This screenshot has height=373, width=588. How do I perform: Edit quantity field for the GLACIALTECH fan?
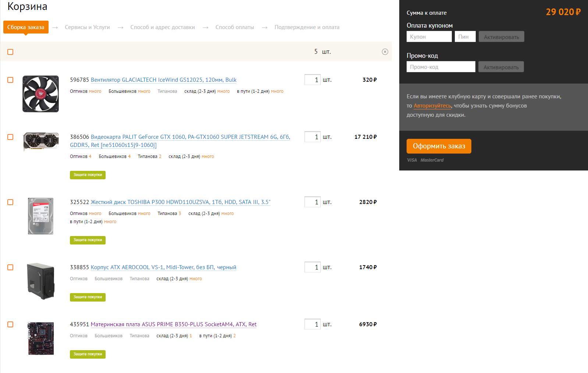point(312,80)
